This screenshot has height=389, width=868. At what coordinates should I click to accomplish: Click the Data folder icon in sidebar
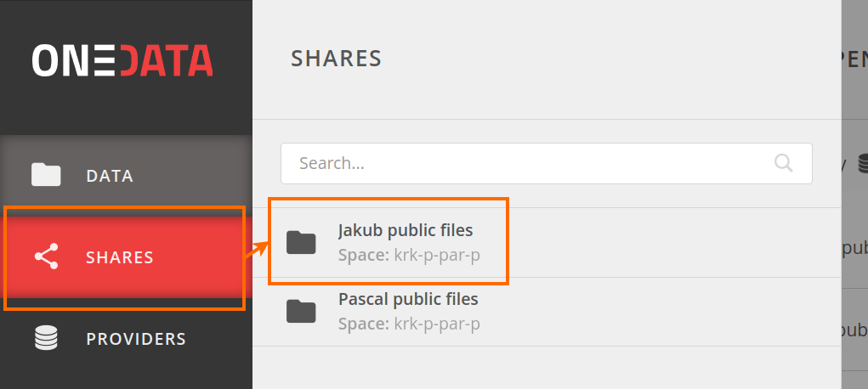click(46, 175)
